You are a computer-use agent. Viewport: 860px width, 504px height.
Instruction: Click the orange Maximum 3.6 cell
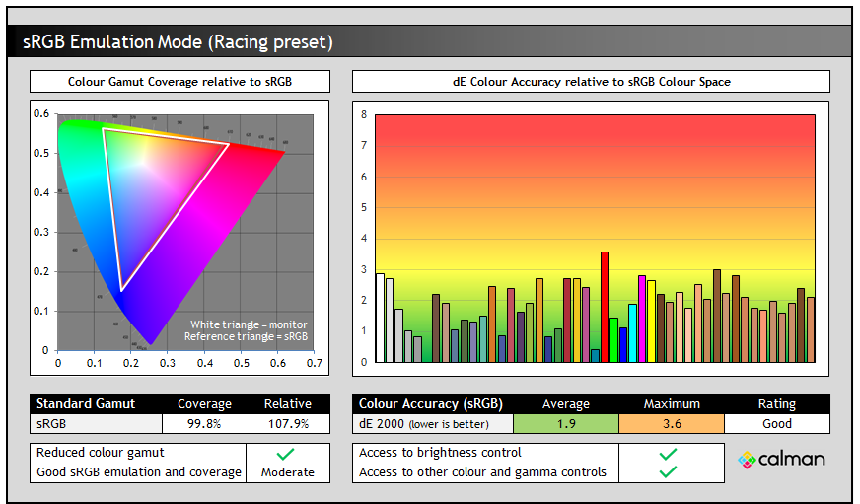click(672, 423)
